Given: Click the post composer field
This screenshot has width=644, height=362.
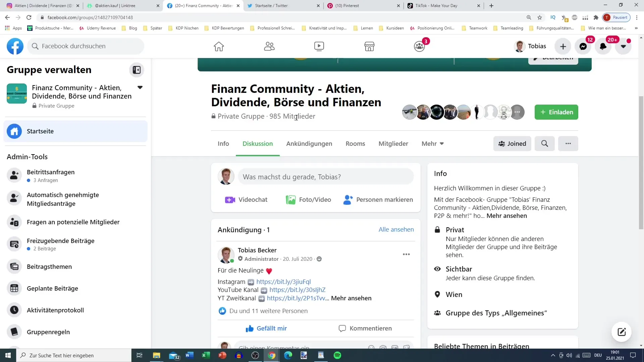Looking at the screenshot, I should pos(326,177).
